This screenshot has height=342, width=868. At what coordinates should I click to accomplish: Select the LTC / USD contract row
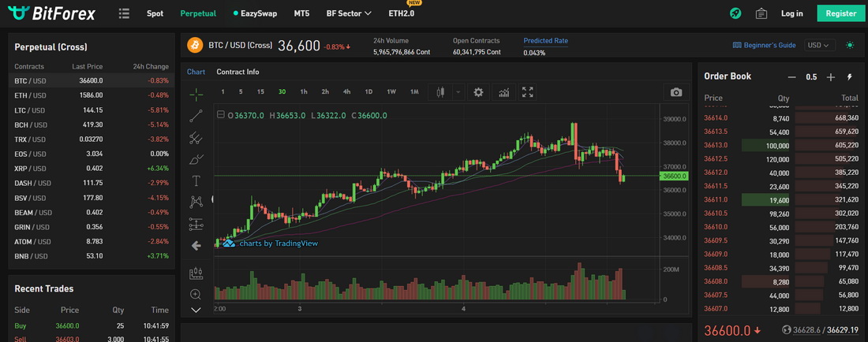click(92, 110)
